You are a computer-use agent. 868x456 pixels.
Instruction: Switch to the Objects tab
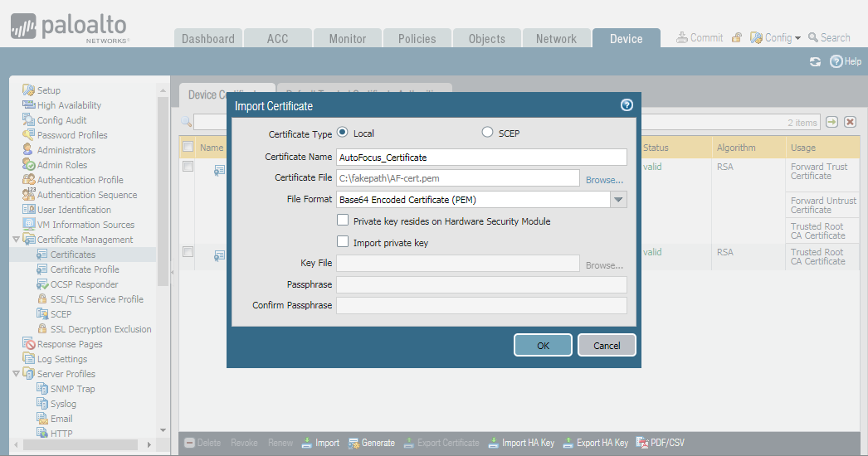(486, 38)
